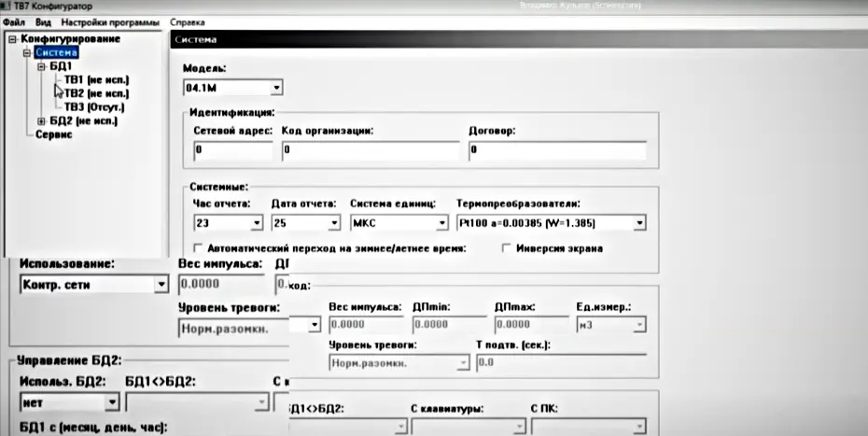Viewport: 868px width, 436px height.
Task: Click the Системные group label
Action: 218,188
